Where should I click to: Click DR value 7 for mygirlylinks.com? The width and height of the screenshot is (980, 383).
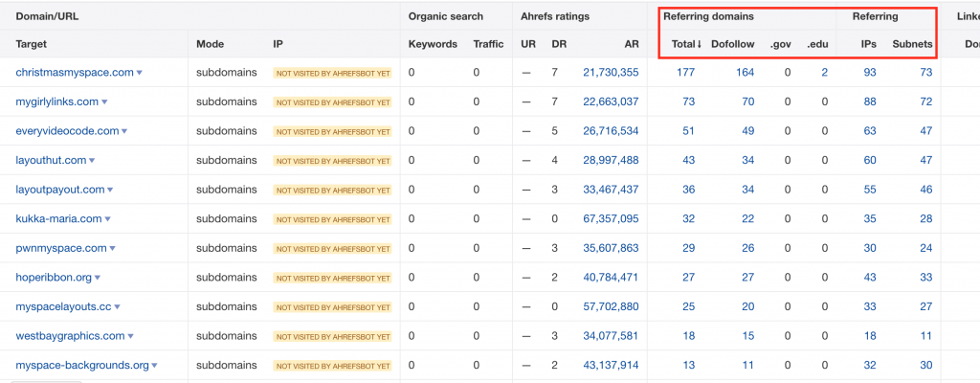tap(554, 101)
